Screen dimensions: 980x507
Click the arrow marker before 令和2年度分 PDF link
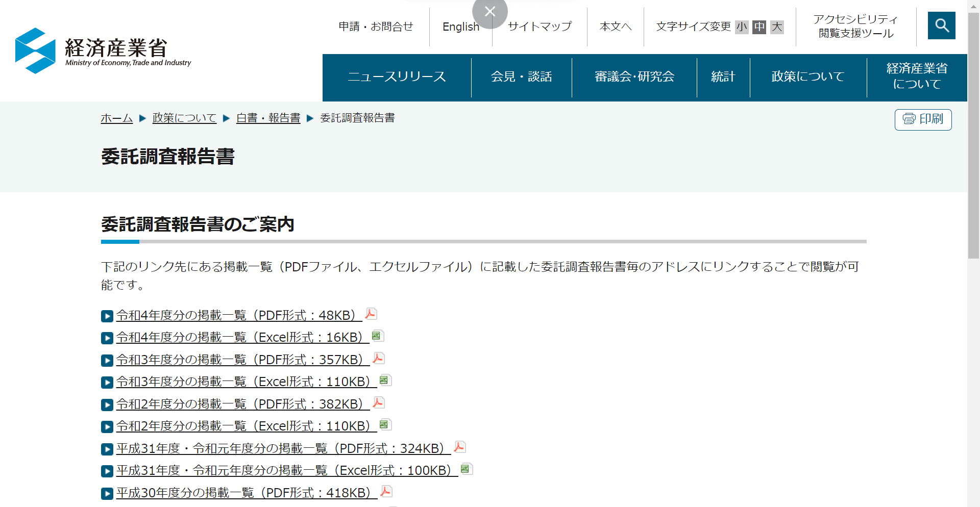point(107,404)
